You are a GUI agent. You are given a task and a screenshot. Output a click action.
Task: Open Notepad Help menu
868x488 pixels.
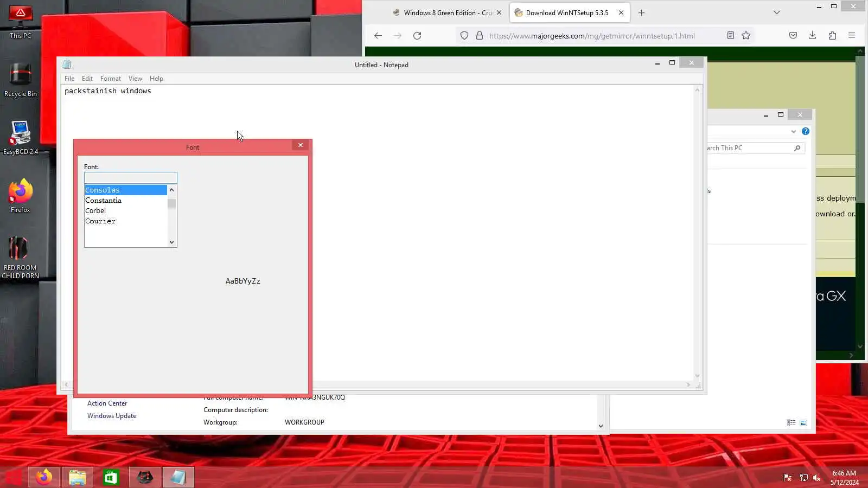[x=156, y=79]
